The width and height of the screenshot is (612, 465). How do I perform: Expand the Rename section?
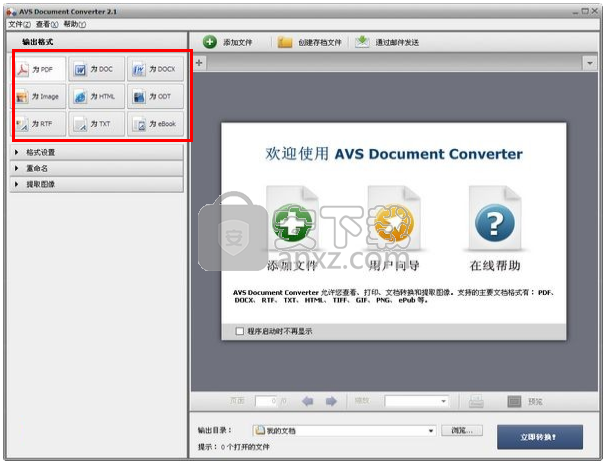click(96, 168)
